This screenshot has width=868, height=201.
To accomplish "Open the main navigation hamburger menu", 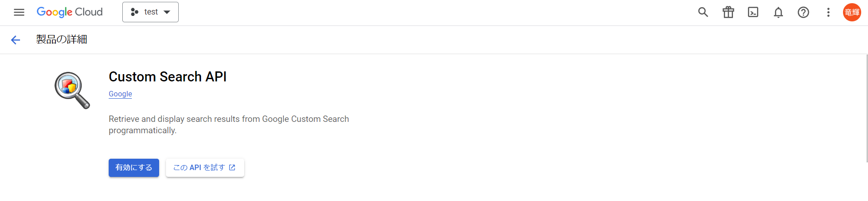I will [19, 12].
